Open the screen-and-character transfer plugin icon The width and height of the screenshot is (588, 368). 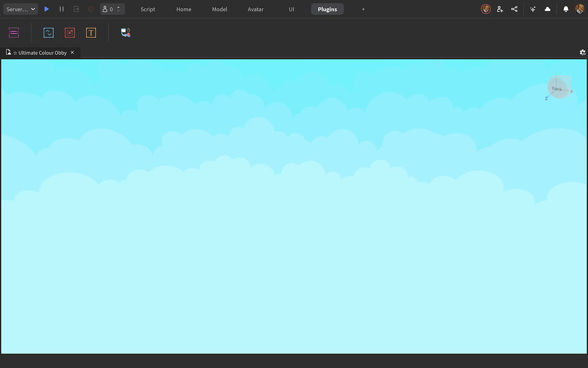click(126, 33)
